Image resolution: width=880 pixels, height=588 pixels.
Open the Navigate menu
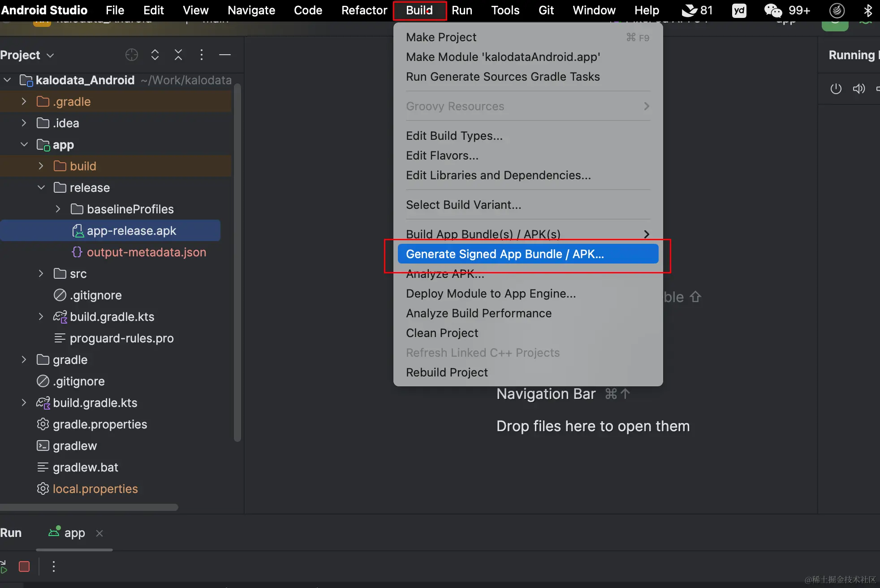pyautogui.click(x=251, y=10)
